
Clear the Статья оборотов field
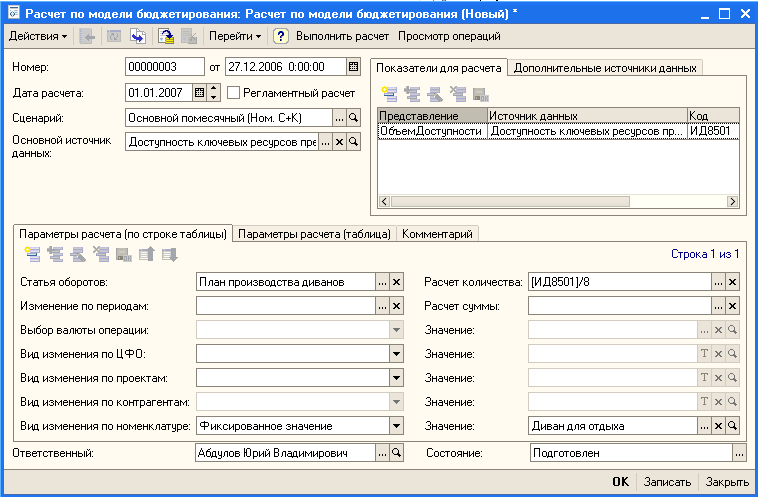tap(396, 282)
